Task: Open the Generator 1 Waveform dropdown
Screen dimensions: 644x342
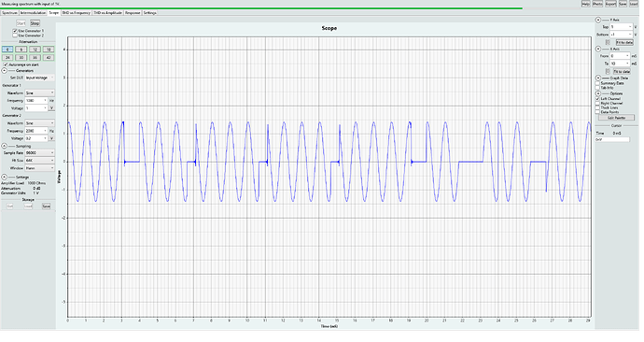Action: click(39, 93)
